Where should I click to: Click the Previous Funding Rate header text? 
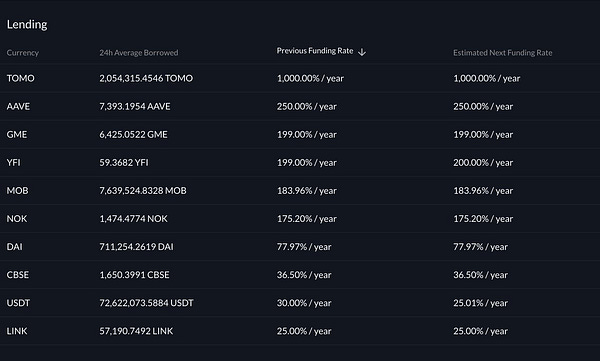tap(315, 51)
